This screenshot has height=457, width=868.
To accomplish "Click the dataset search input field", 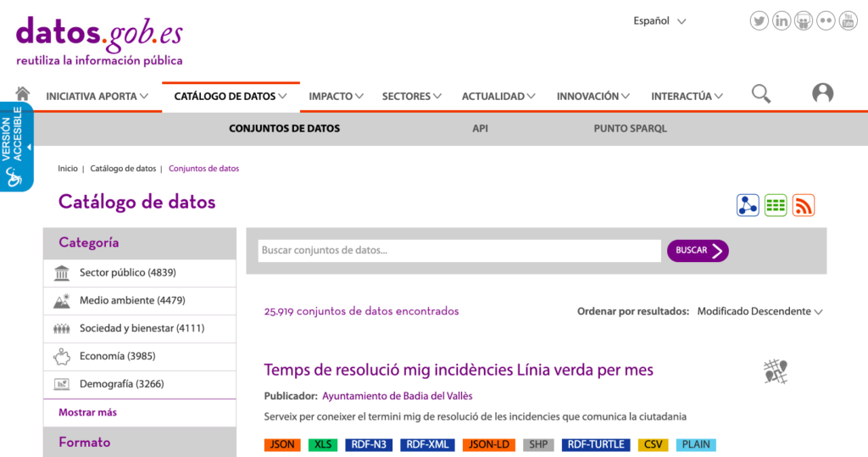I will (459, 250).
